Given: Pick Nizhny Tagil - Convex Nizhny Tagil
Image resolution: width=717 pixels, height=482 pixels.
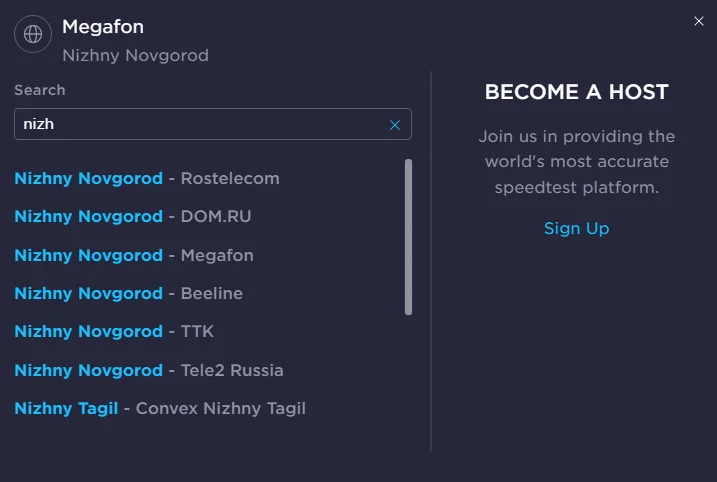Looking at the screenshot, I should click(160, 408).
